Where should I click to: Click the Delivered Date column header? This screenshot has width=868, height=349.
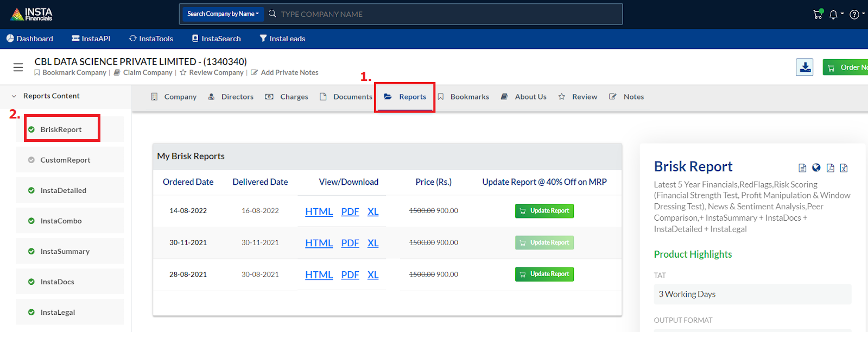[x=261, y=182]
